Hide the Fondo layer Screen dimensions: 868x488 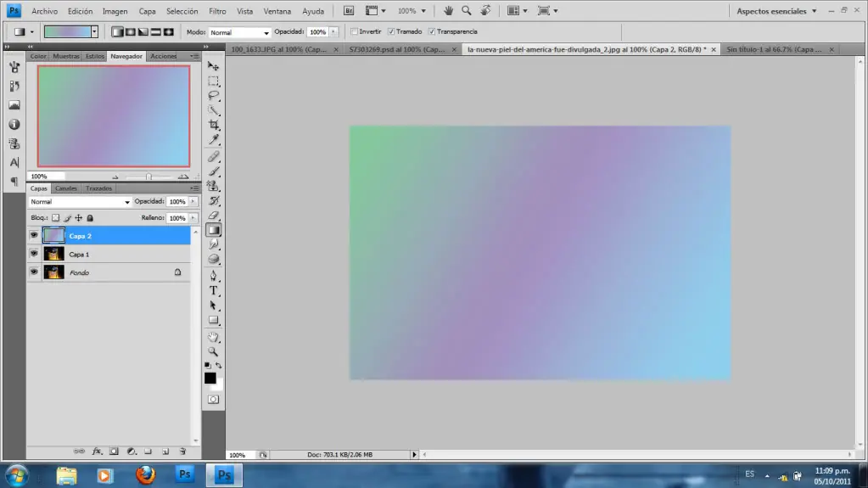click(34, 272)
